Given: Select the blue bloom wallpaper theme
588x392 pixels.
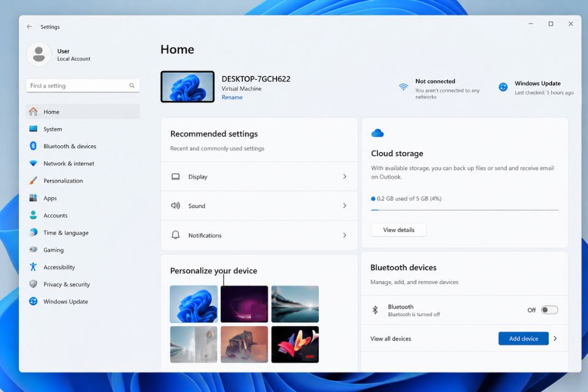Looking at the screenshot, I should click(x=194, y=304).
